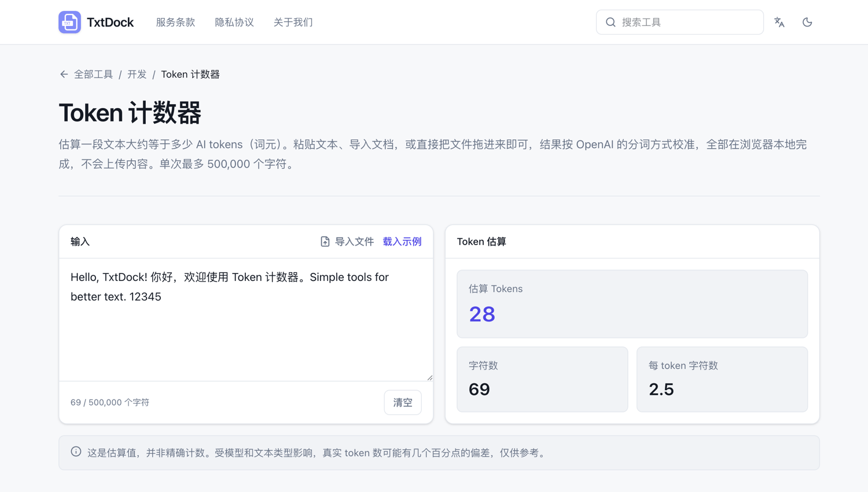
Task: Click the Token 估算 panel heading
Action: pyautogui.click(x=481, y=242)
